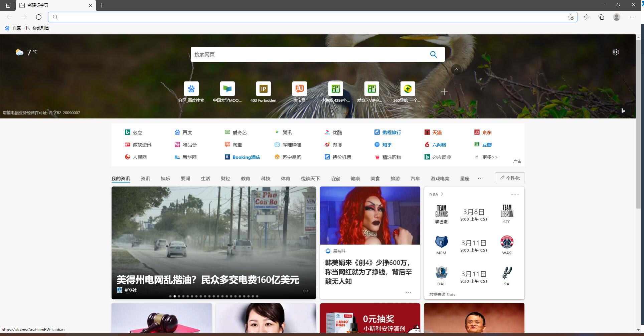Open the 豆瓣 link
The image size is (644, 336).
tap(483, 145)
